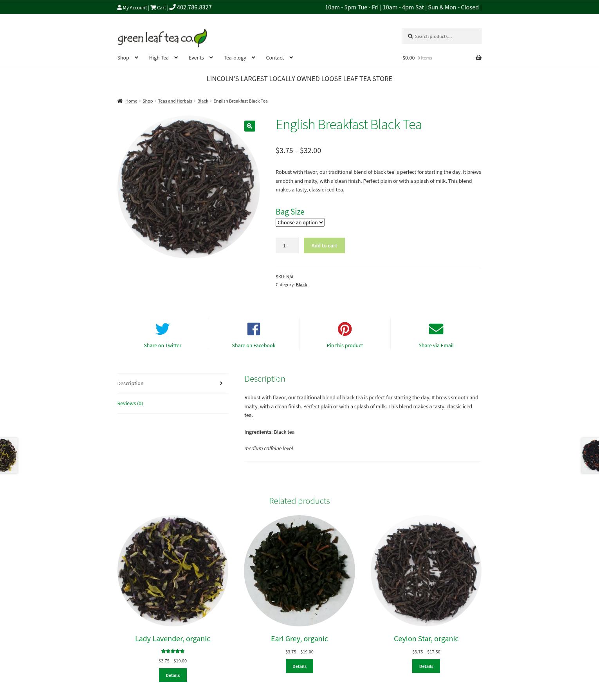Click the Search products field
This screenshot has height=700, width=599.
pyautogui.click(x=442, y=36)
